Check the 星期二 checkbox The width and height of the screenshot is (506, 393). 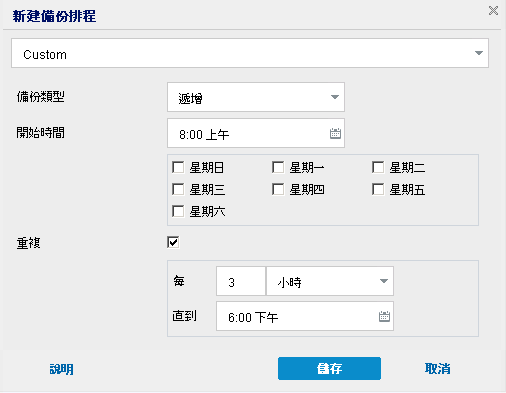(378, 167)
